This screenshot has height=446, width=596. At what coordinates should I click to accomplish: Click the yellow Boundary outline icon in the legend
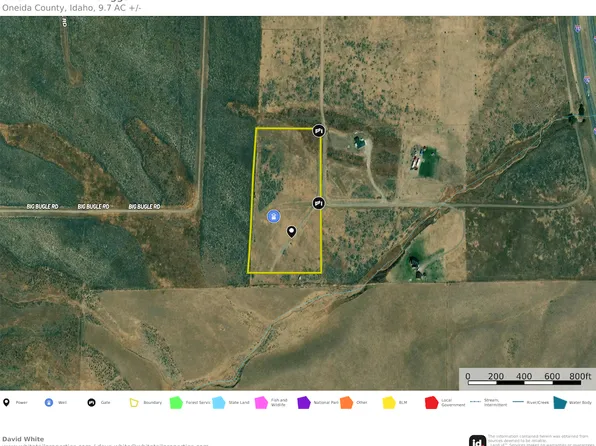pos(134,402)
